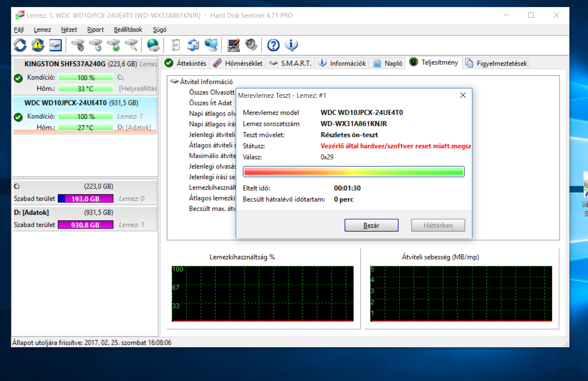The width and height of the screenshot is (588, 381).
Task: Select the Teljesítmény tab
Action: click(434, 62)
